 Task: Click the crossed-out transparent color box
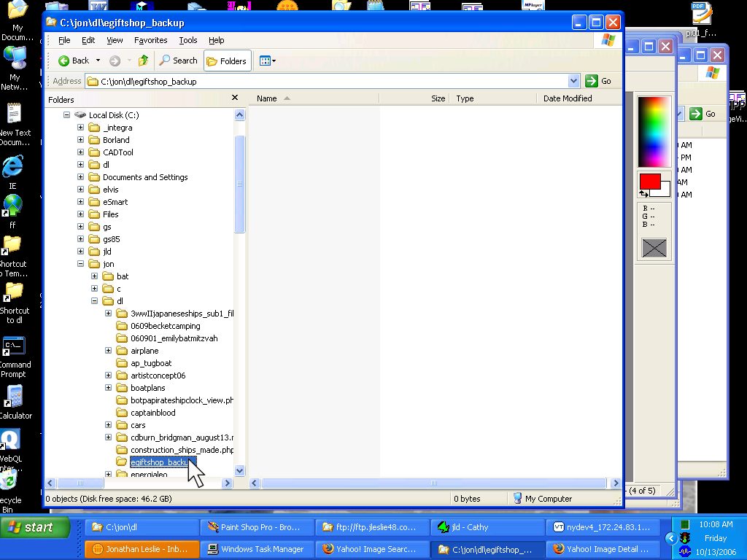click(x=654, y=248)
